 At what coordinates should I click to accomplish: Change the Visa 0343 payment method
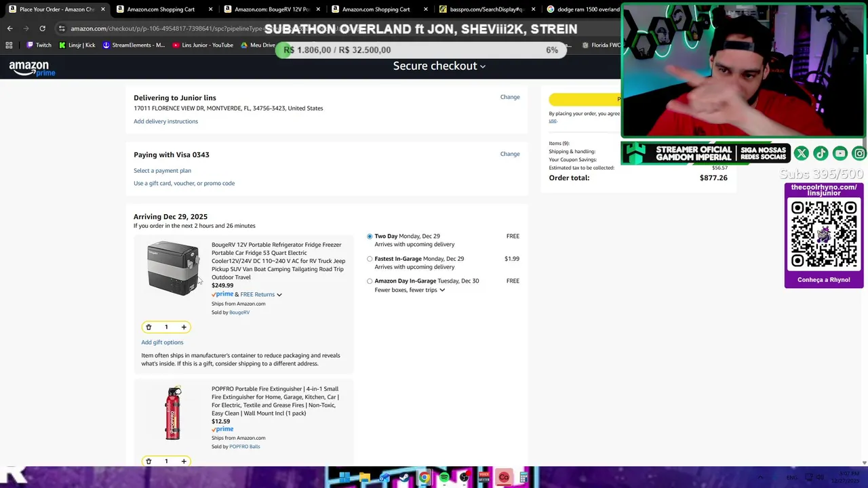tap(510, 154)
